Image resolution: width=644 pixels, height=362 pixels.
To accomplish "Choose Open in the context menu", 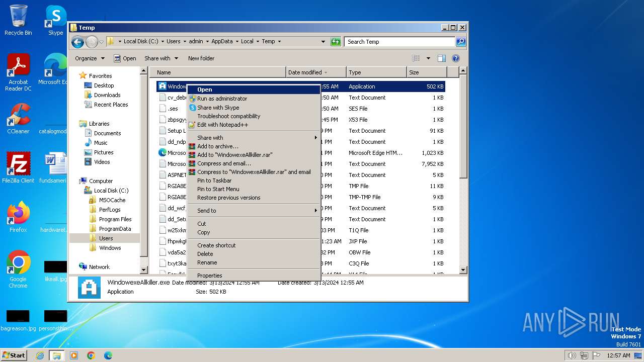I will pos(254,89).
